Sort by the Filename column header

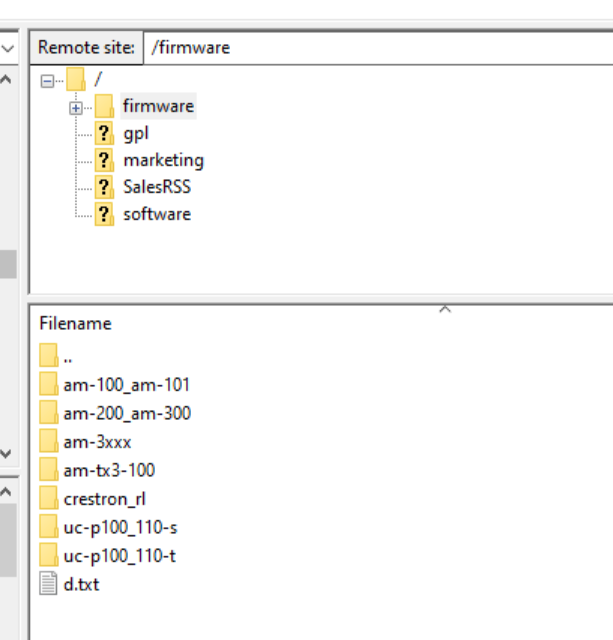point(75,323)
